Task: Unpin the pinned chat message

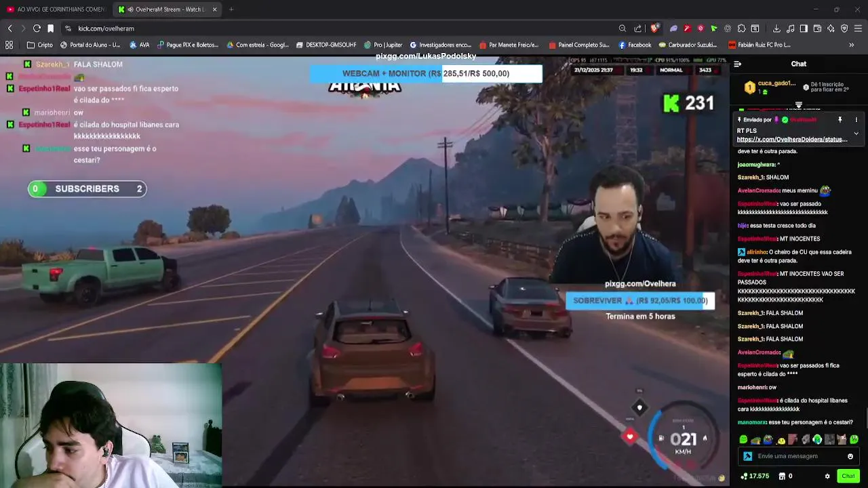Action: pyautogui.click(x=840, y=120)
